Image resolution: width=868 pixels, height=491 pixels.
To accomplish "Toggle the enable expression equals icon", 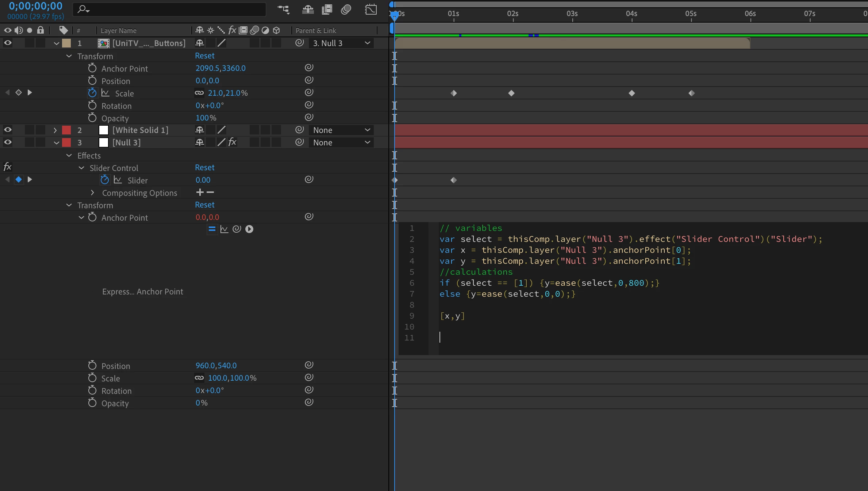I will (212, 229).
